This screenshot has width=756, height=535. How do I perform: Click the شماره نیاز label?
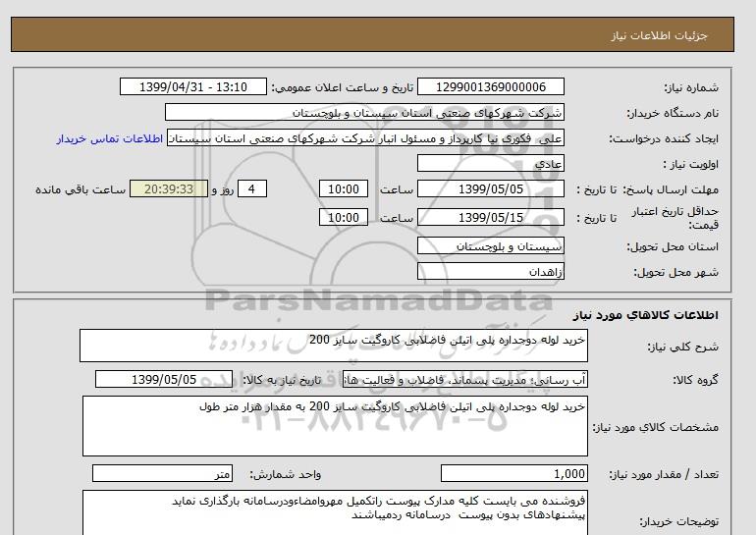[691, 87]
